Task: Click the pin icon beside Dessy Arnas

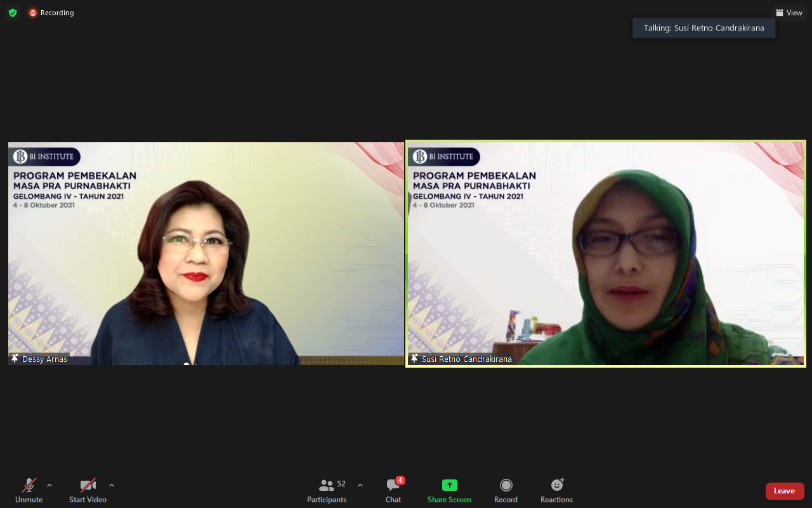Action: [x=15, y=359]
